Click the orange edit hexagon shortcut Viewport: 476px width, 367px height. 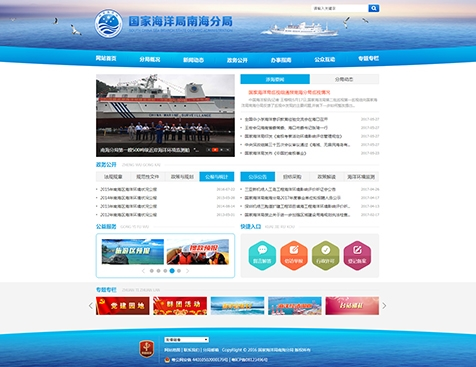[x=294, y=255]
